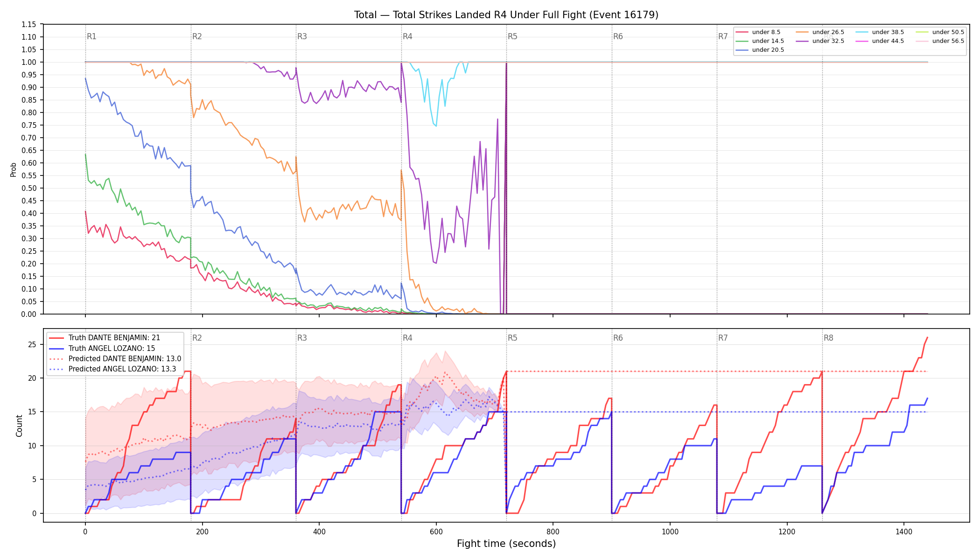The height and width of the screenshot is (560, 980).
Task: Click the 5 tick on Count axis
Action: point(35,479)
